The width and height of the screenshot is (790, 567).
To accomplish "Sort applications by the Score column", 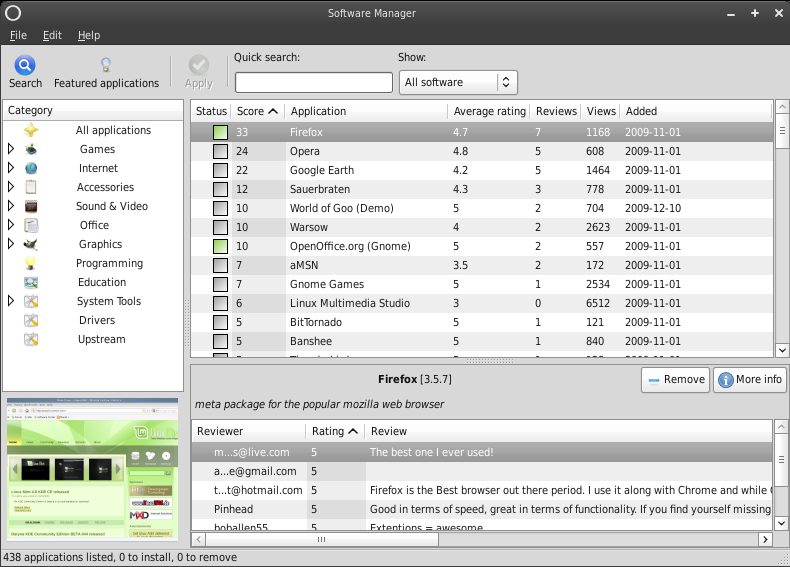I will tap(257, 111).
